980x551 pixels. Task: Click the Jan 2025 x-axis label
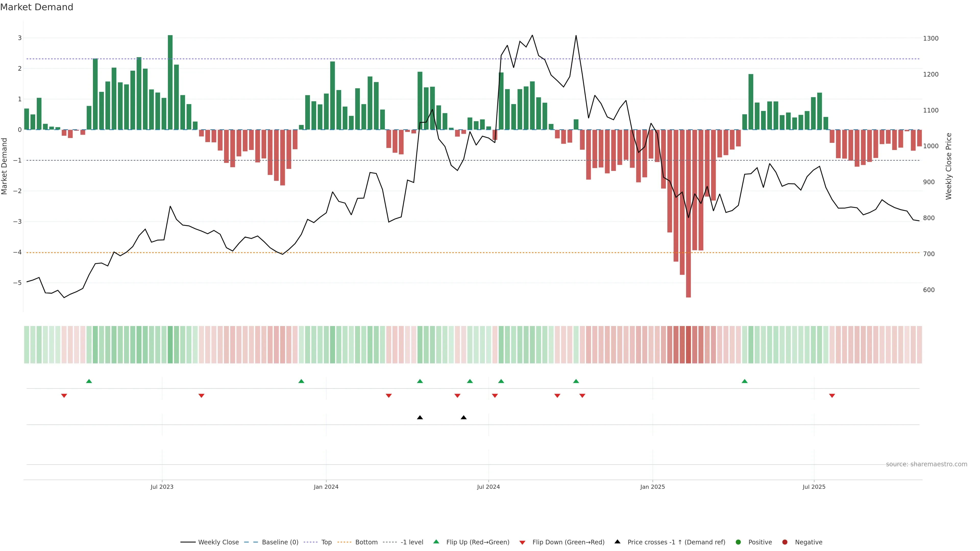coord(653,487)
